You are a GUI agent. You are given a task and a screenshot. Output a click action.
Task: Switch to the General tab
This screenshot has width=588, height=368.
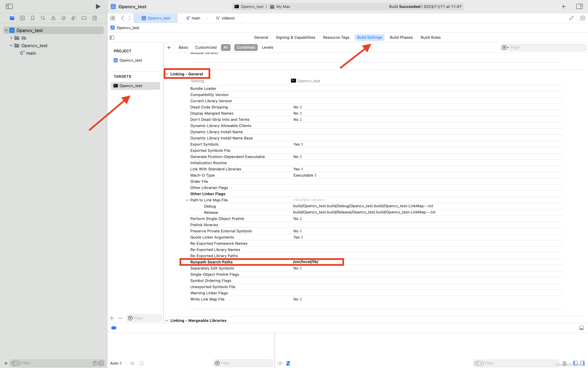click(261, 38)
